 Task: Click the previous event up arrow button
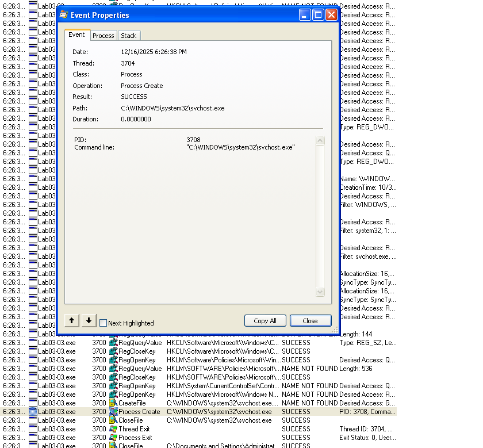pyautogui.click(x=72, y=320)
